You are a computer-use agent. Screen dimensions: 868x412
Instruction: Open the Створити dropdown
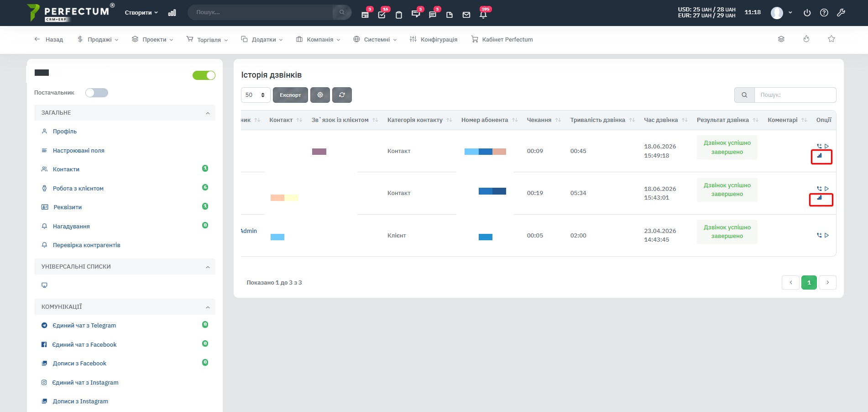point(141,13)
